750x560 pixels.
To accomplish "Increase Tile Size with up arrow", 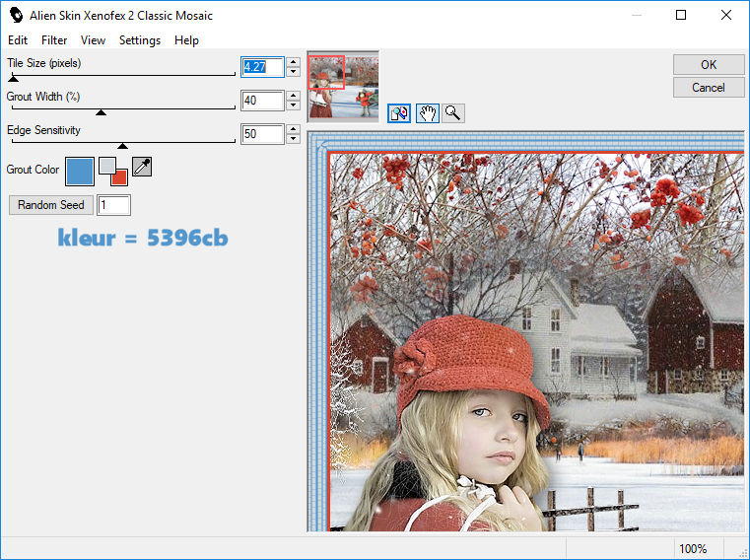I will click(293, 62).
